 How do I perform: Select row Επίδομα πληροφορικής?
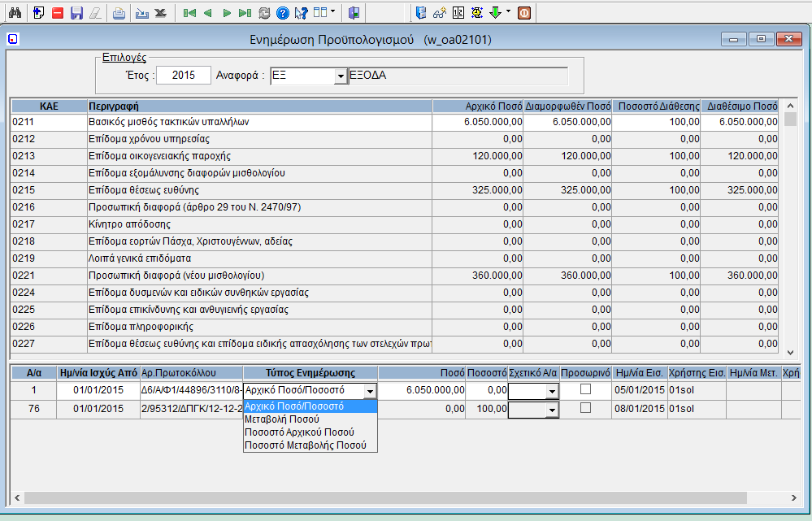pyautogui.click(x=394, y=327)
